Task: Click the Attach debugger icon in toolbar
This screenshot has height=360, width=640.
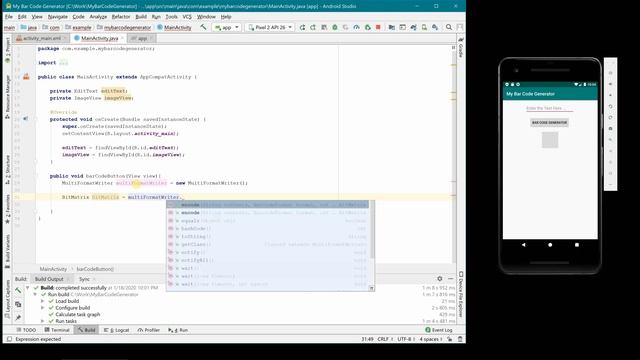Action: [367, 27]
